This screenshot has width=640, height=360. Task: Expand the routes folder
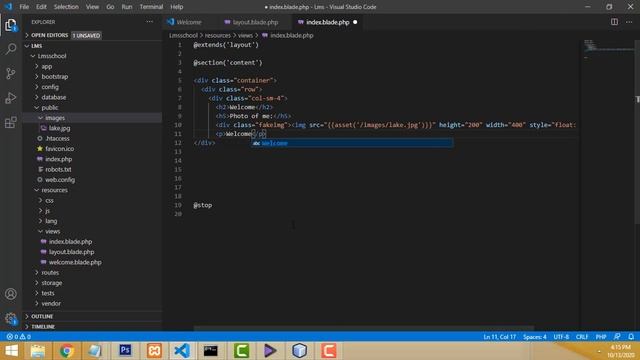tap(93, 273)
